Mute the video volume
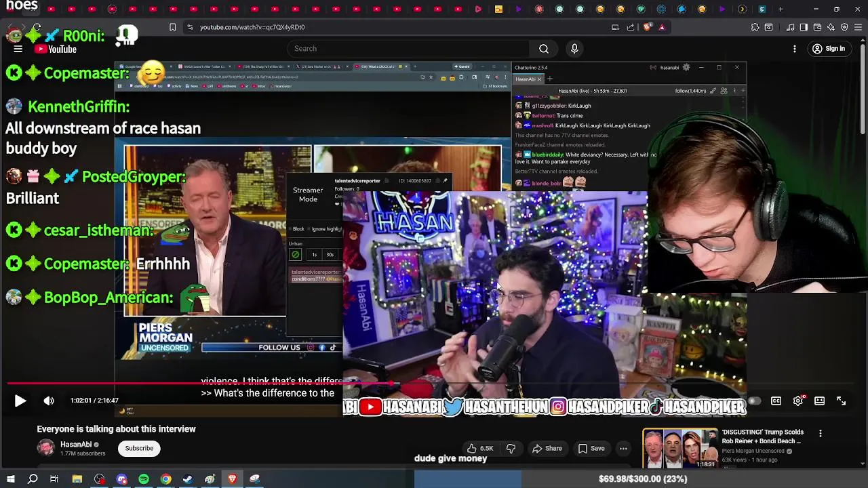The width and height of the screenshot is (868, 488). pos(49,401)
